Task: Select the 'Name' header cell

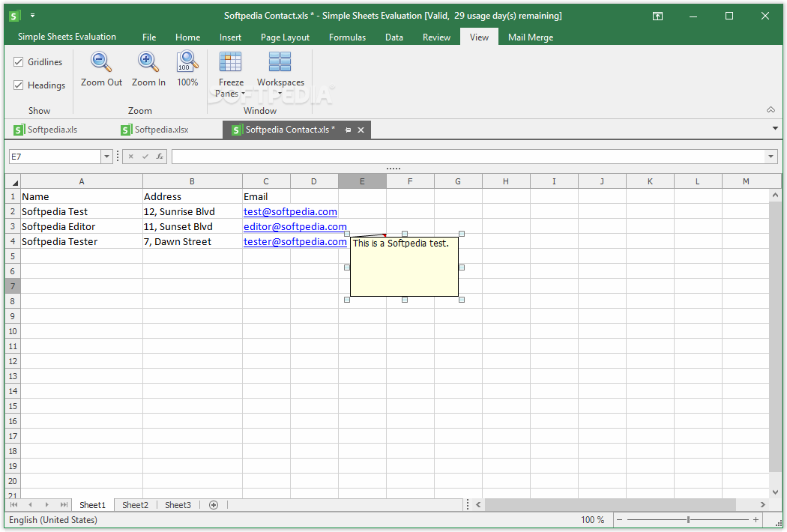Action: 81,197
